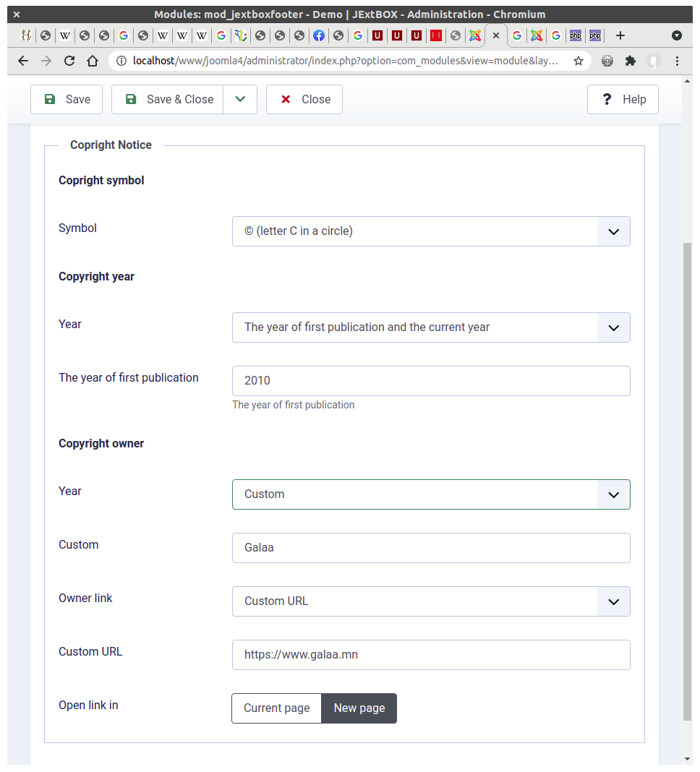700x772 pixels.
Task: Click into the Custom URL text field
Action: pos(431,656)
